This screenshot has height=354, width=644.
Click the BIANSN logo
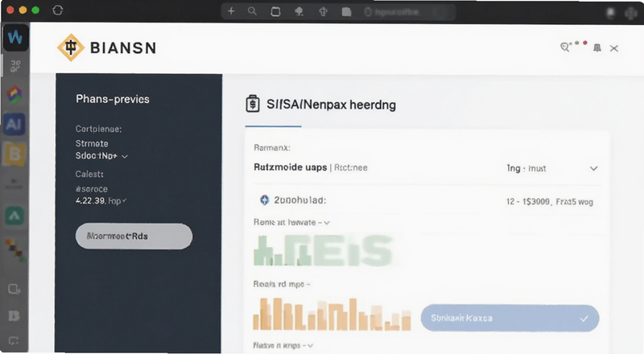(107, 47)
